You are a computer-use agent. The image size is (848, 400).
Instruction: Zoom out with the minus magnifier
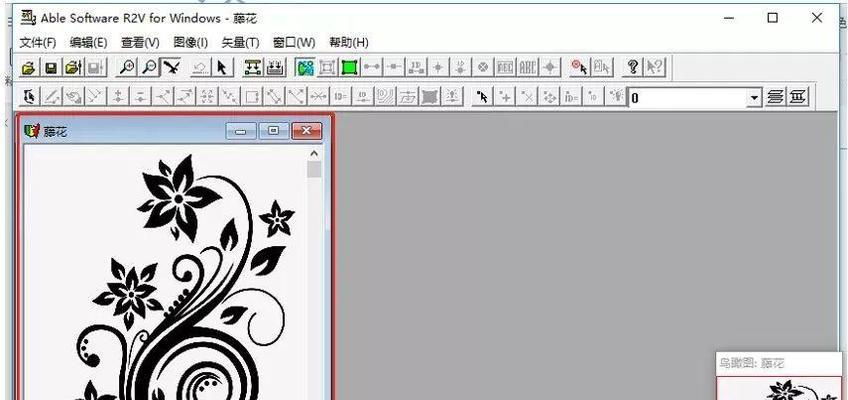point(150,68)
